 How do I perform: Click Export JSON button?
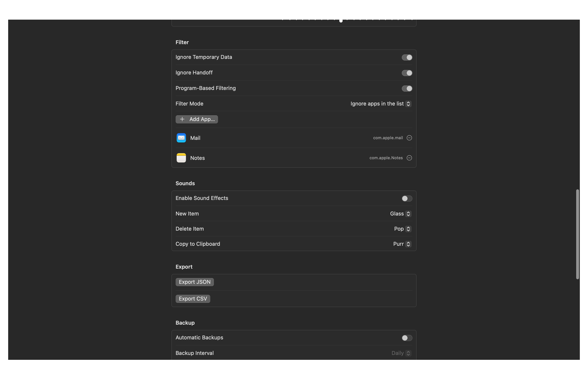coord(195,282)
